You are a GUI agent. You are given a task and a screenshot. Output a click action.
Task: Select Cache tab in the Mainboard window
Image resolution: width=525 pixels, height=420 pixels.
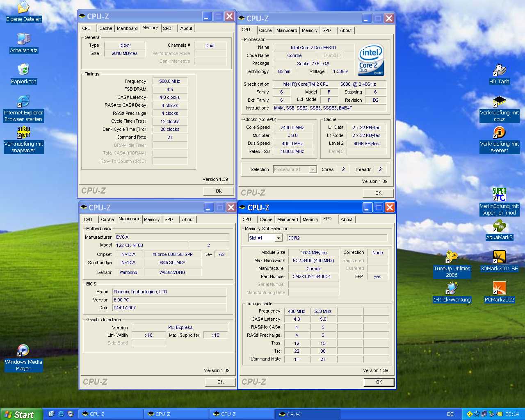107,219
